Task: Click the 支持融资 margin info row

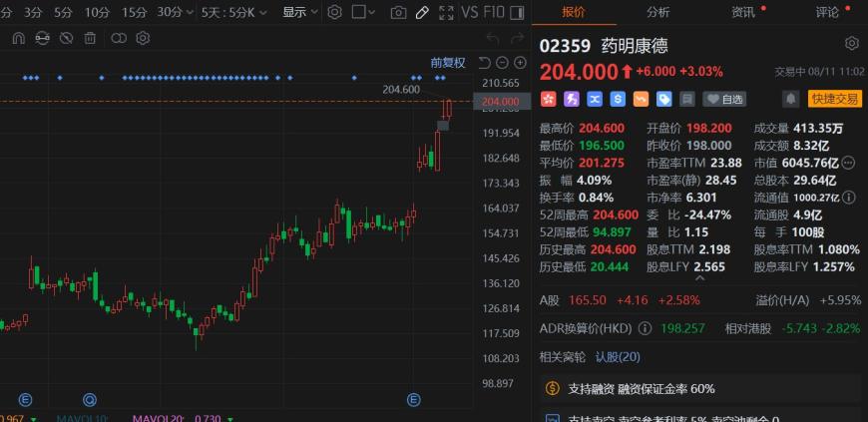Action: pos(700,389)
